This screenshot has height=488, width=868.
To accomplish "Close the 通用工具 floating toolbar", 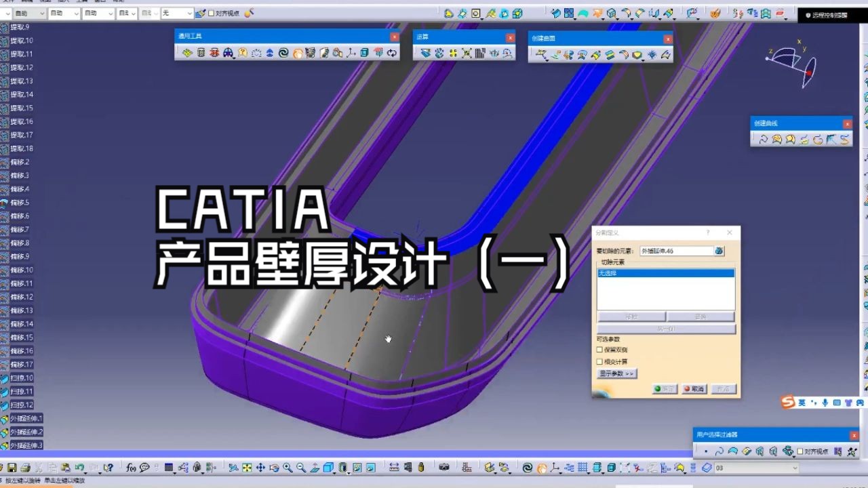I will (x=394, y=37).
